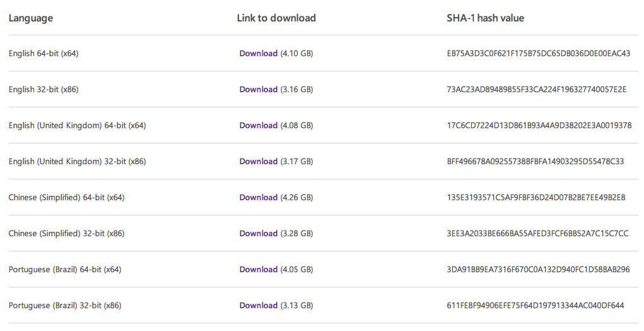Select the SHA-1 hash starting with 135E3193
644x331 pixels.
point(536,197)
